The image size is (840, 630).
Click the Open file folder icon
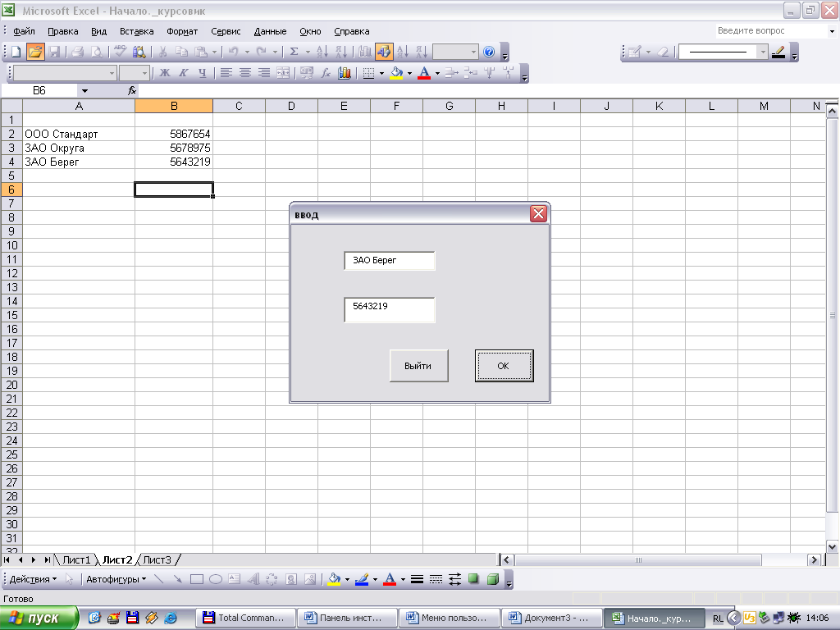34,52
